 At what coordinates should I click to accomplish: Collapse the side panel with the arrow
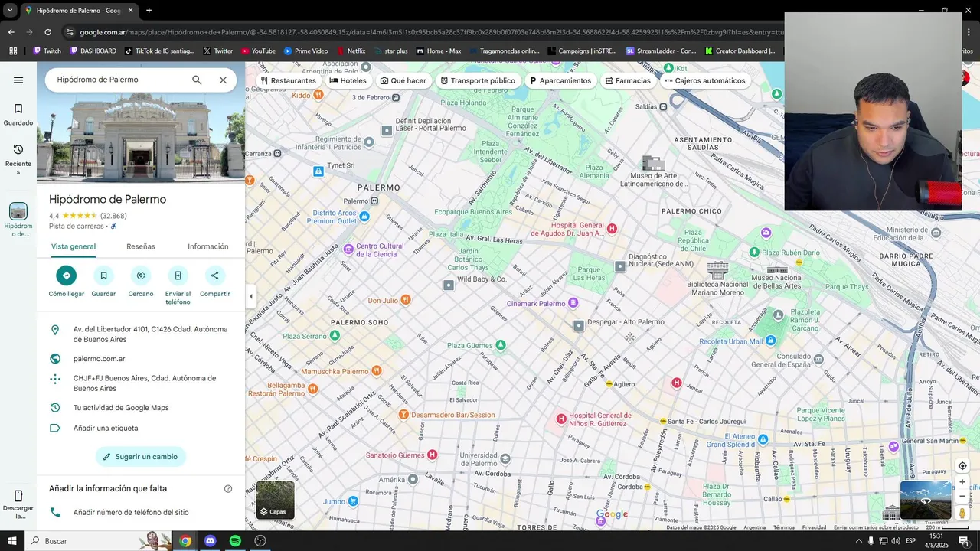point(251,296)
